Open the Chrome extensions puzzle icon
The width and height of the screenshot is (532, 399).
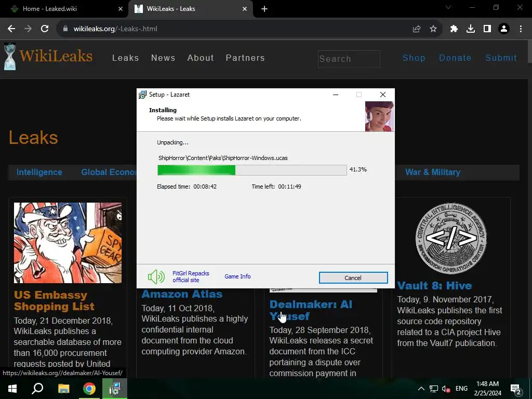(454, 29)
